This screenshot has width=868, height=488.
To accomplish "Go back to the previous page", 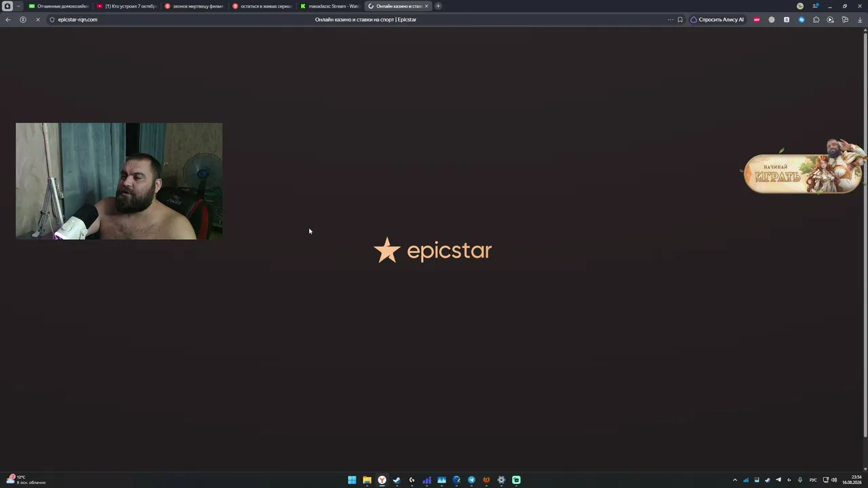I will point(8,20).
